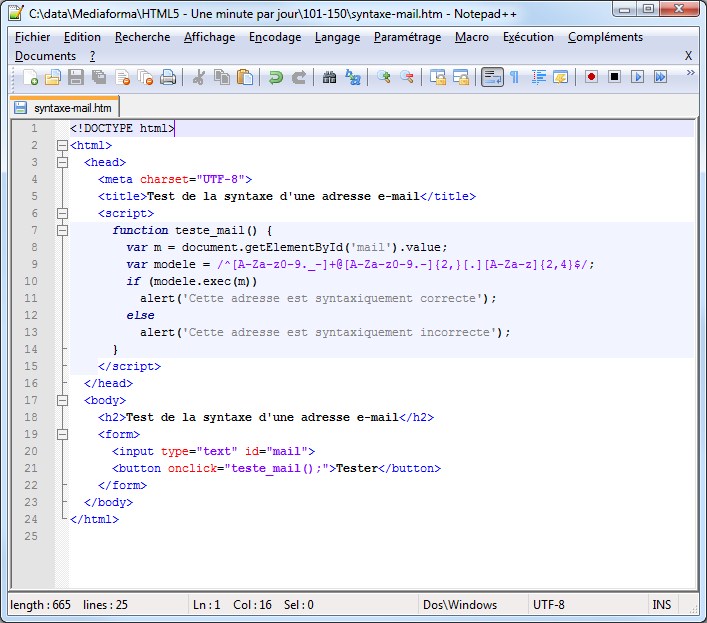Image resolution: width=707 pixels, height=623 pixels.
Task: Click UTF-8 encoding in status bar
Action: [x=549, y=605]
